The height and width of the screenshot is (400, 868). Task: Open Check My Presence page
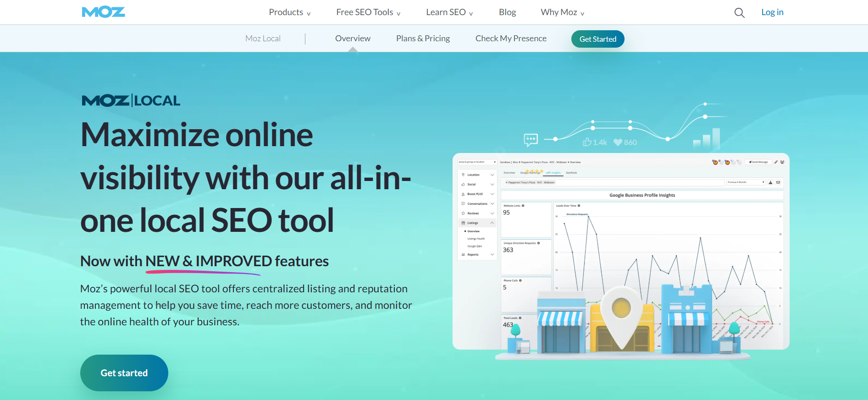(511, 38)
